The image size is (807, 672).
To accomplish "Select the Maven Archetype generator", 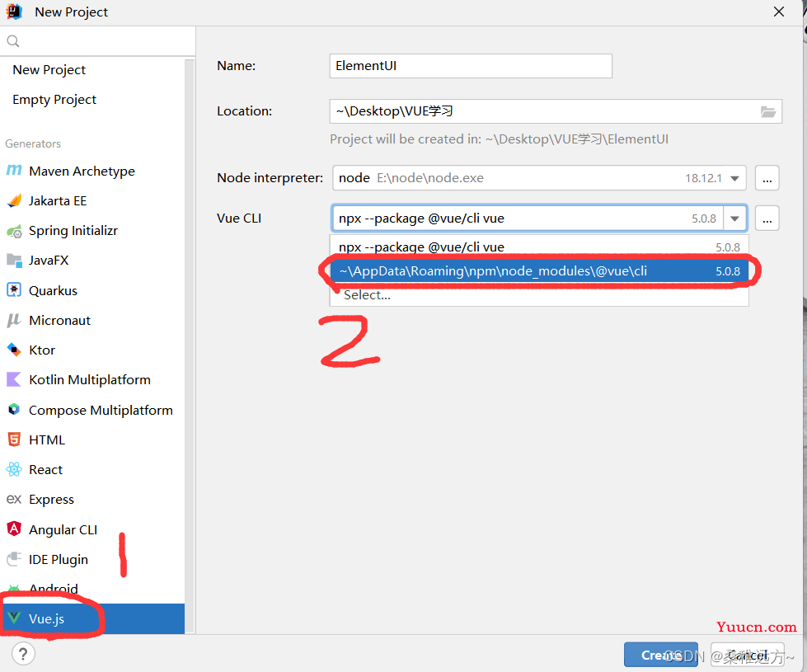I will [x=92, y=171].
